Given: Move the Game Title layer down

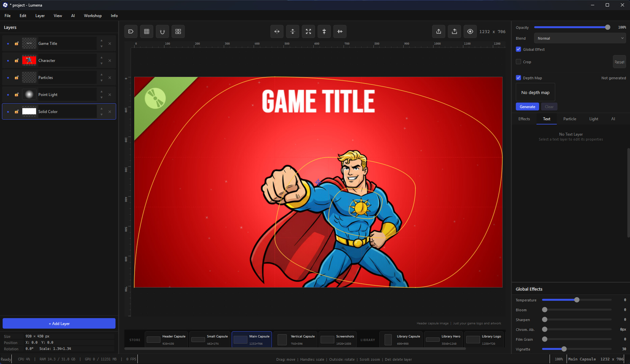Looking at the screenshot, I should coord(102,47).
